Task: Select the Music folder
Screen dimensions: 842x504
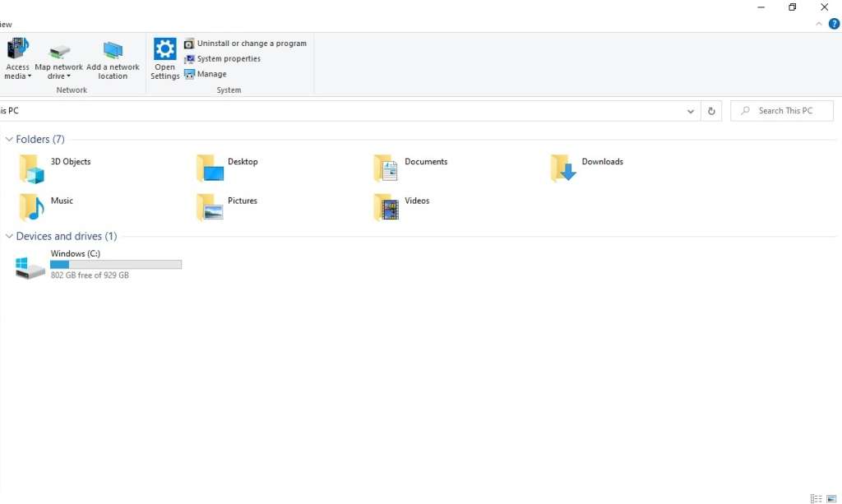Action: point(33,206)
